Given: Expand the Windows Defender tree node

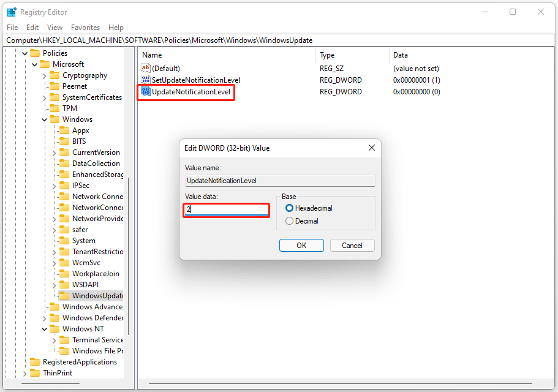Looking at the screenshot, I should pyautogui.click(x=45, y=318).
